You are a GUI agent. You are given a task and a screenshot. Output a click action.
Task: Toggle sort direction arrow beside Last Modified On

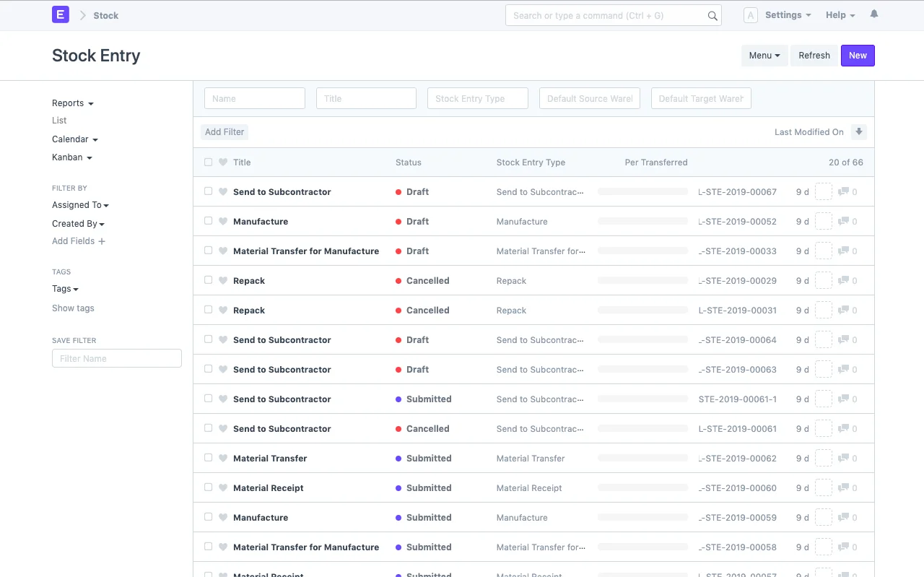[x=858, y=131]
